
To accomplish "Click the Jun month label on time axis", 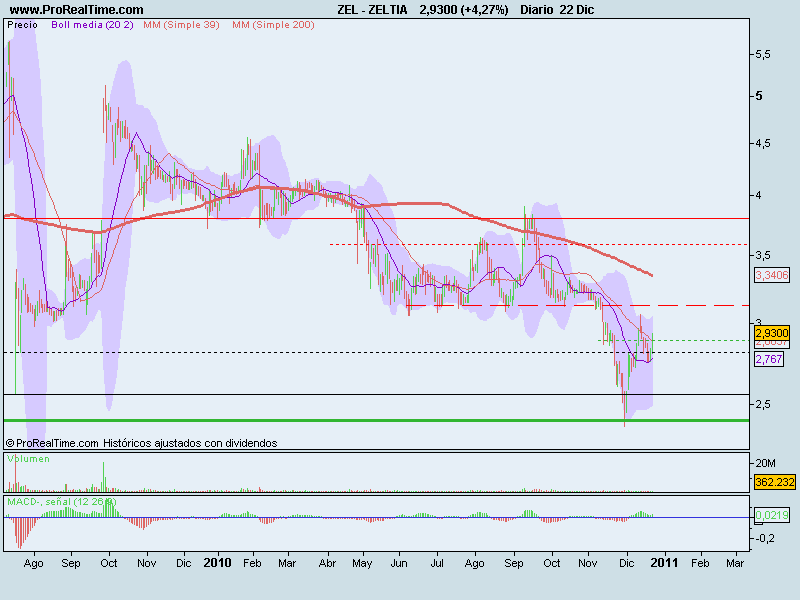I will coord(399,563).
